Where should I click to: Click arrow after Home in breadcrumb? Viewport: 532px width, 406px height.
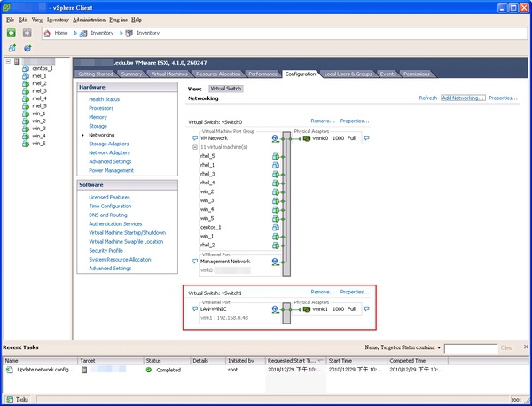[x=75, y=33]
